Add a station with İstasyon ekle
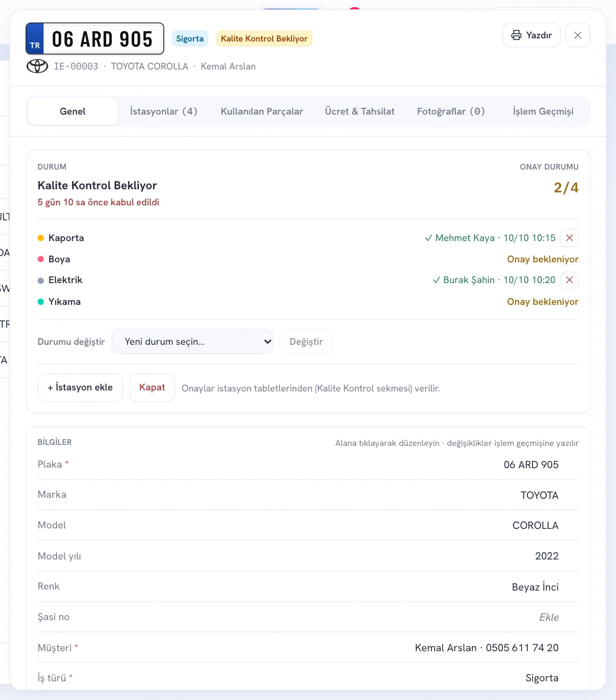 [80, 388]
